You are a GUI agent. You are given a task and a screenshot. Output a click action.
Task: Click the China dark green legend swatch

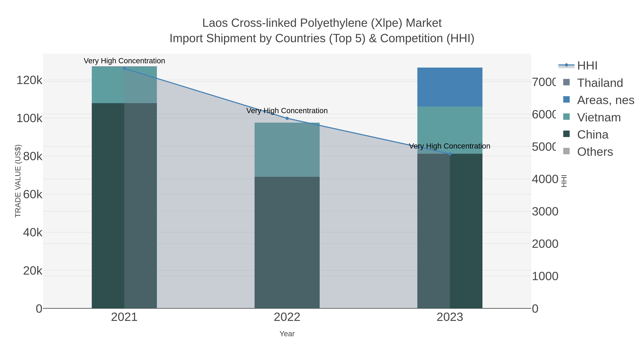pos(566,134)
